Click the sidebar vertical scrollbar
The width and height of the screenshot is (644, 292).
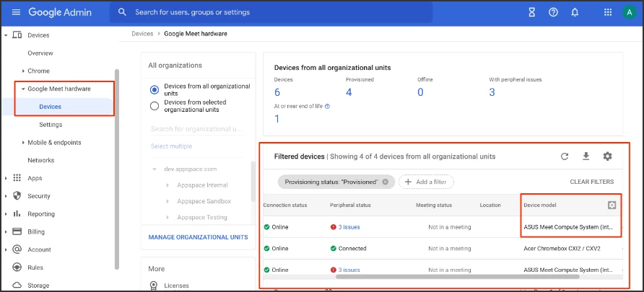coord(117,169)
